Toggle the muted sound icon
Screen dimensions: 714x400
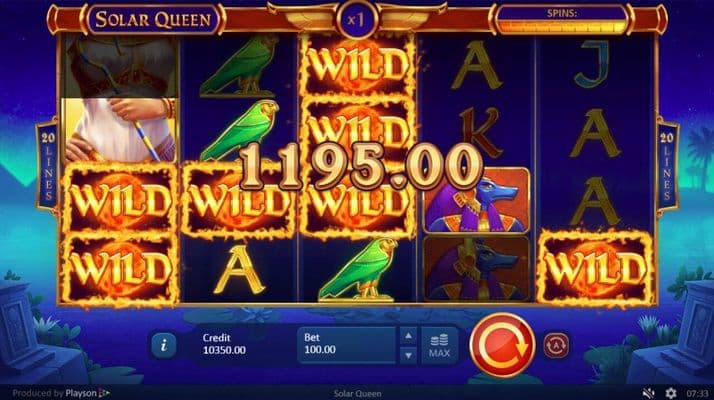648,393
